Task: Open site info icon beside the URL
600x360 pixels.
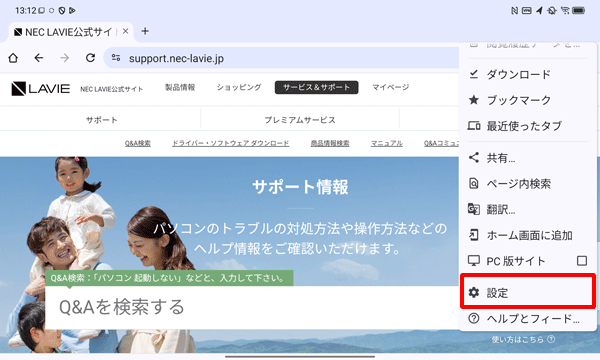Action: (x=116, y=58)
